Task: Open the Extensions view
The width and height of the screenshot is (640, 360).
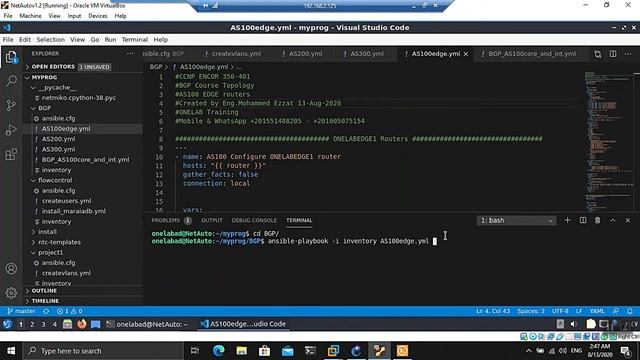Action: click(x=11, y=154)
